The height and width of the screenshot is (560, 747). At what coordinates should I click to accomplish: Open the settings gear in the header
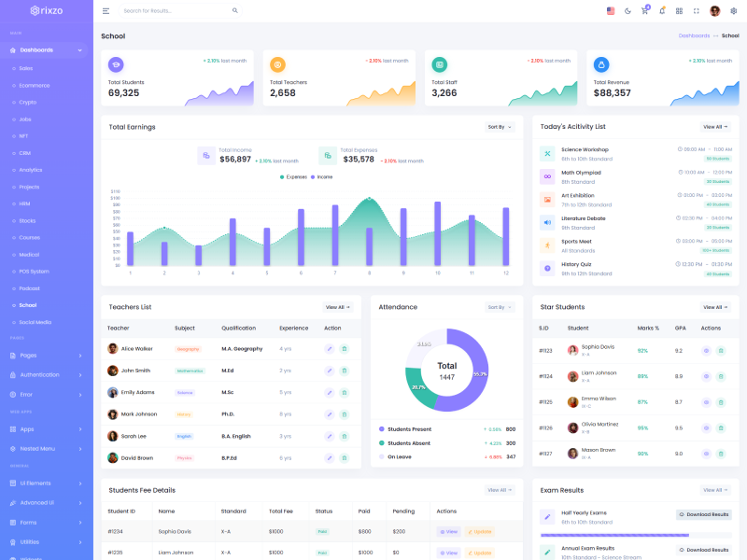coord(733,11)
